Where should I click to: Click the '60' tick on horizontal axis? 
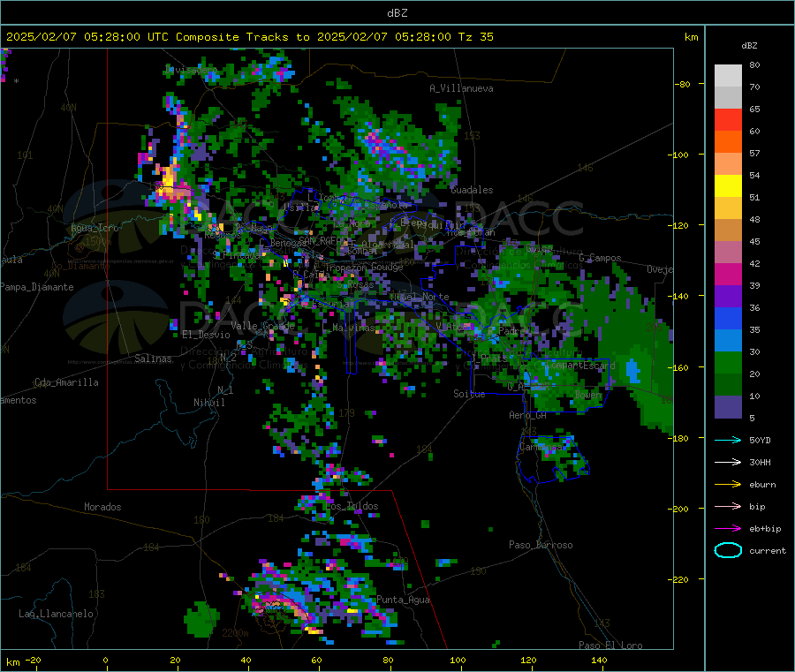[x=316, y=660]
